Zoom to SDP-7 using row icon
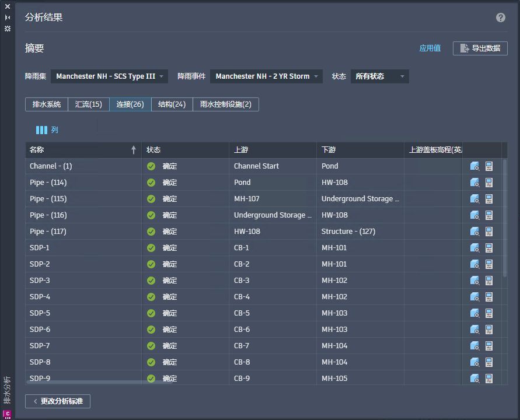This screenshot has width=520, height=420. 474,346
